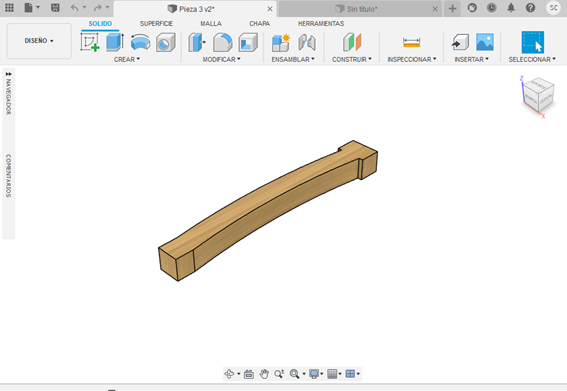
Task: Open the job status clock icon
Action: pos(491,8)
